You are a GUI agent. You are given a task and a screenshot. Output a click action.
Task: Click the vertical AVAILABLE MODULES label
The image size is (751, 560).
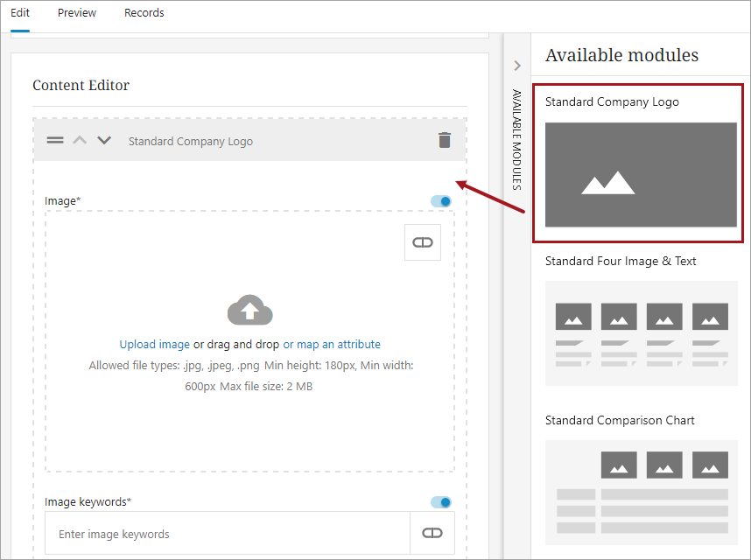pos(516,140)
